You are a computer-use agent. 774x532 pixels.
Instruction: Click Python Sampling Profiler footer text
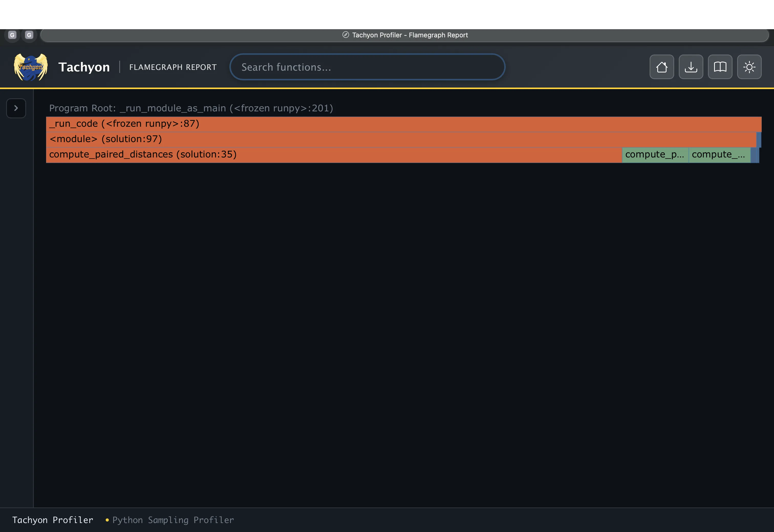pyautogui.click(x=173, y=520)
